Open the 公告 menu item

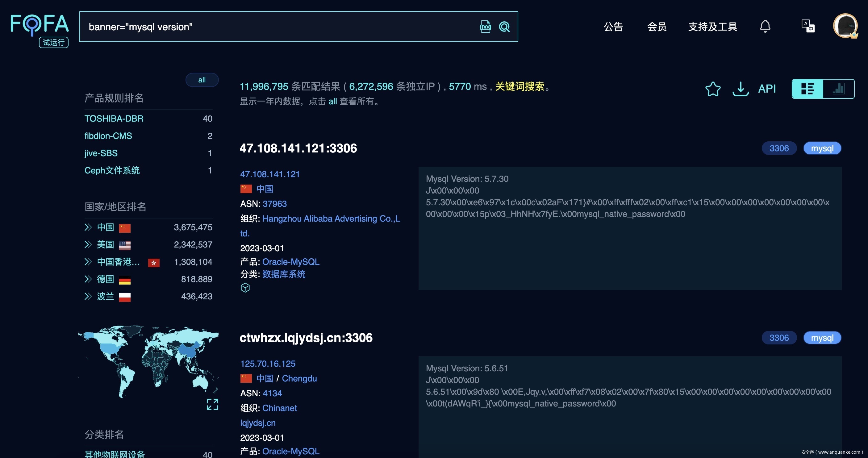(613, 27)
